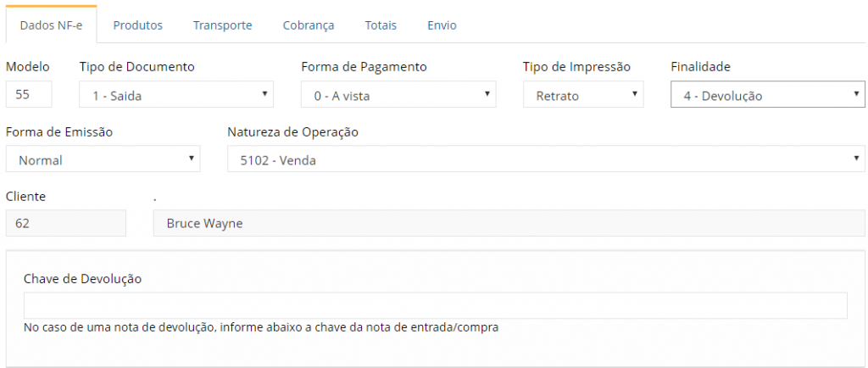Open the Tipo de Documento dropdown

tap(176, 95)
